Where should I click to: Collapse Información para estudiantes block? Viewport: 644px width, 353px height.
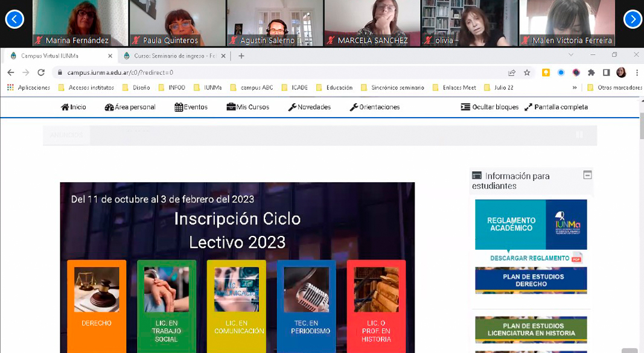coord(587,175)
